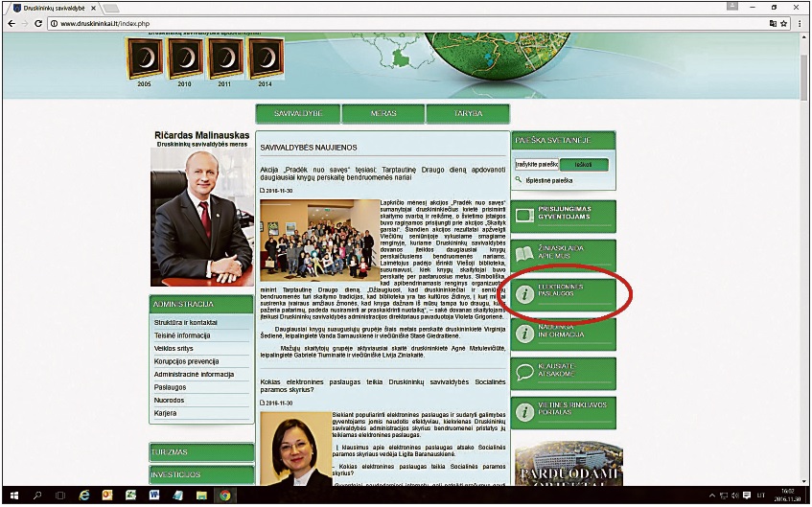The width and height of the screenshot is (812, 507).
Task: Launch Internet Explorer from taskbar
Action: [84, 495]
